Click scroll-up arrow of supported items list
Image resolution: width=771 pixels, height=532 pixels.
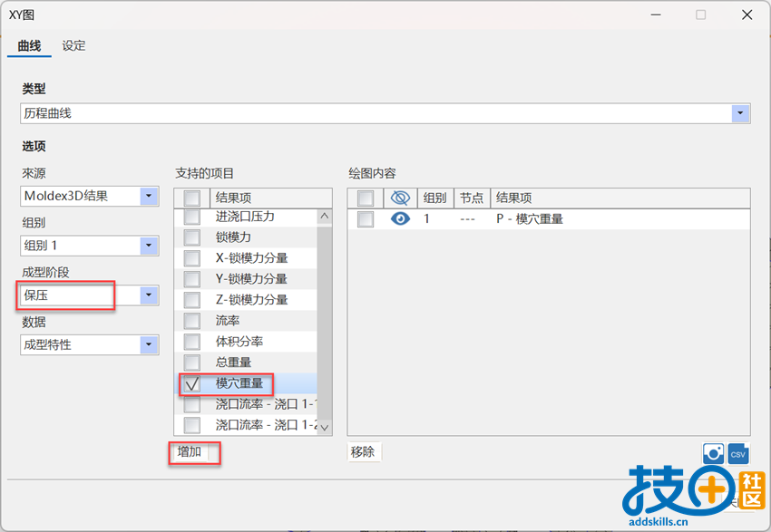(x=325, y=216)
